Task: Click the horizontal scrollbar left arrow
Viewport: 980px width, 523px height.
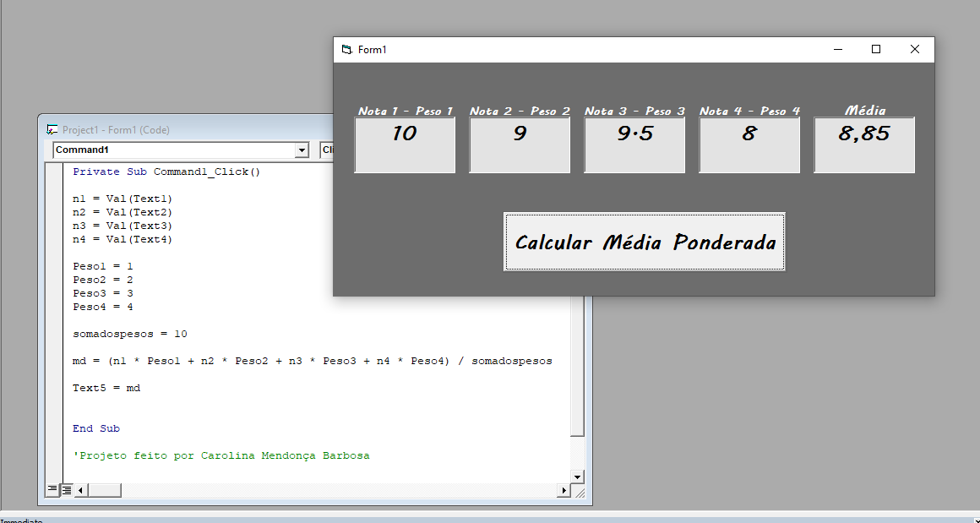Action: [x=80, y=490]
